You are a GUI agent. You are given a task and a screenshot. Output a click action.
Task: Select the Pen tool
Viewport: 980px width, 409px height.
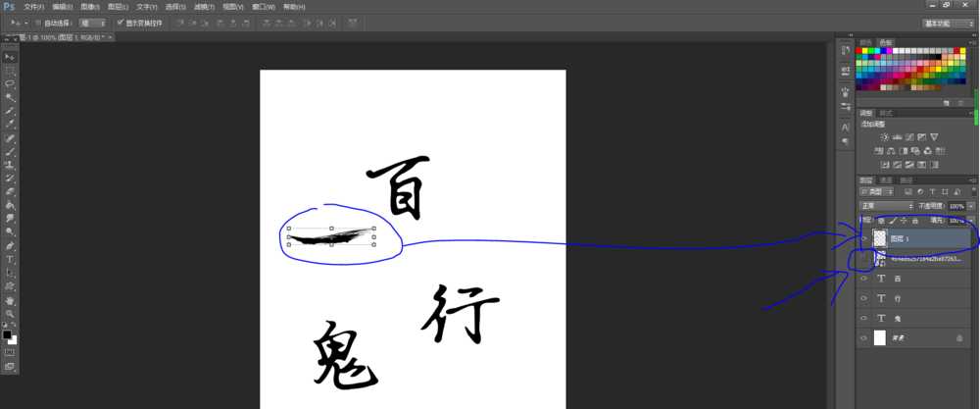coord(10,246)
